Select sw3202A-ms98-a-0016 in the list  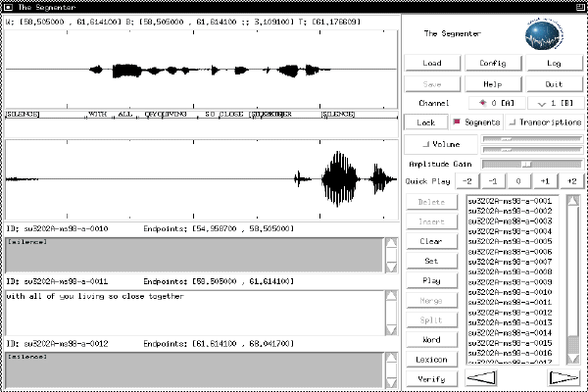tap(510, 353)
